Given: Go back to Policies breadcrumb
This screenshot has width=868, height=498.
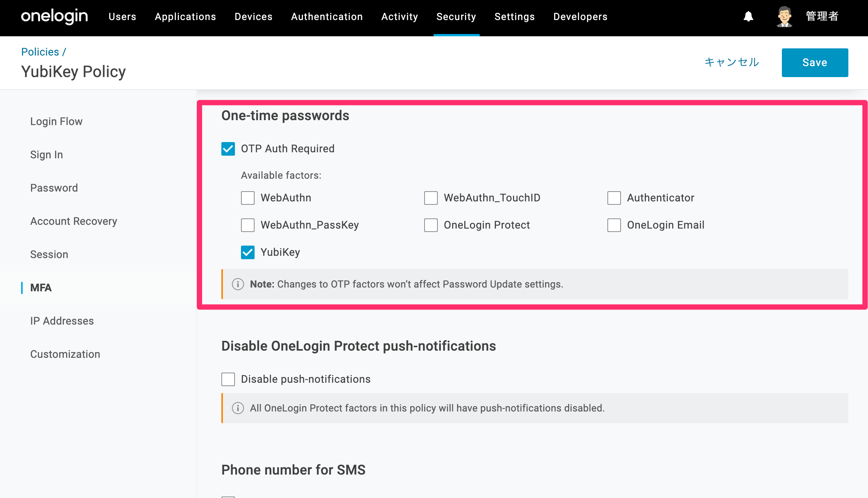Looking at the screenshot, I should (40, 52).
